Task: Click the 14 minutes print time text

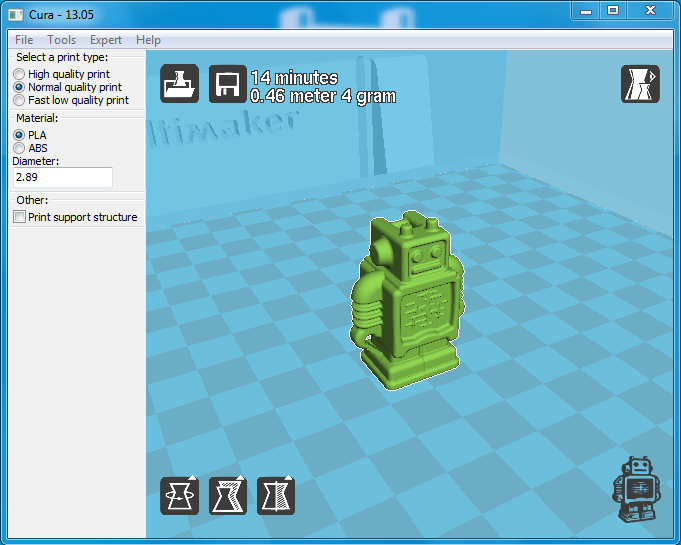Action: click(294, 78)
